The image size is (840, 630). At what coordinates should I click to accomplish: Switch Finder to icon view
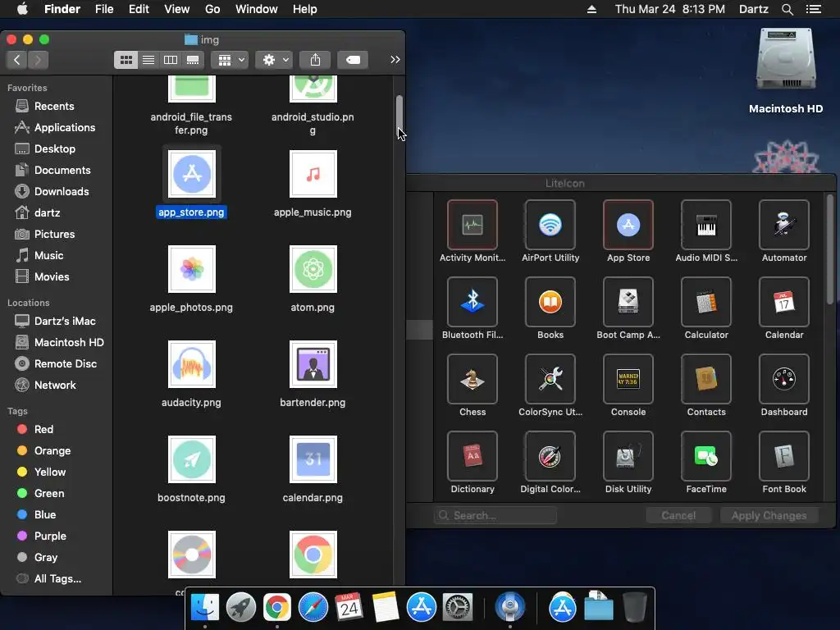coord(126,60)
